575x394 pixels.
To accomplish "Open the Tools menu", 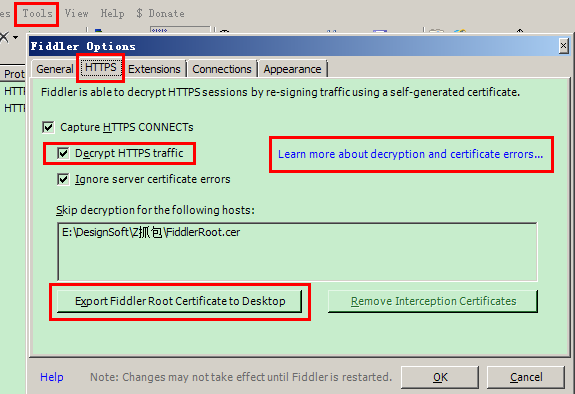I will point(37,14).
